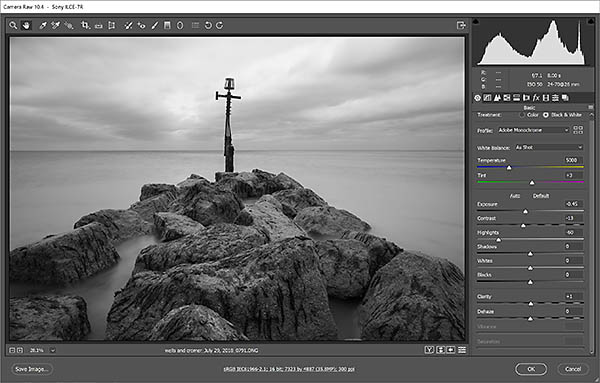Viewport: 600px width, 383px height.
Task: Switch to the Tone Curve tab
Action: click(487, 98)
